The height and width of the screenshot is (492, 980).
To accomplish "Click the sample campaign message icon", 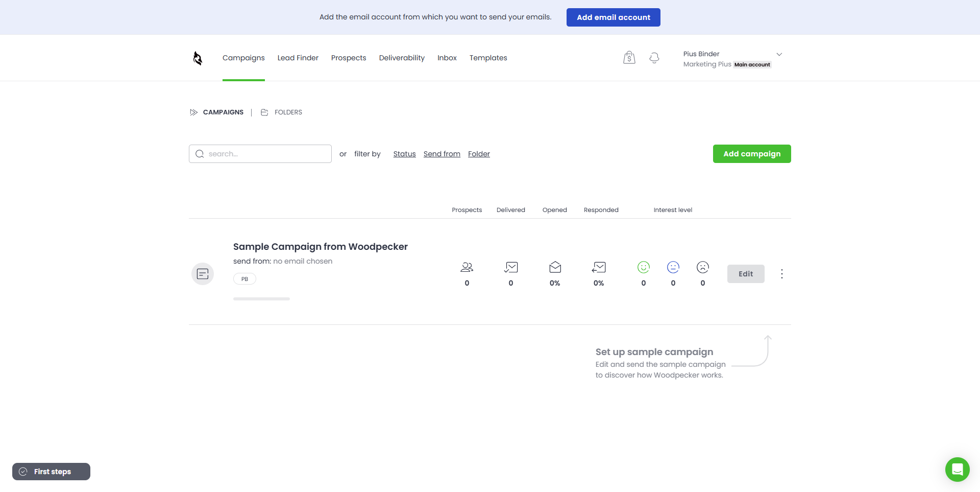I will (x=203, y=274).
